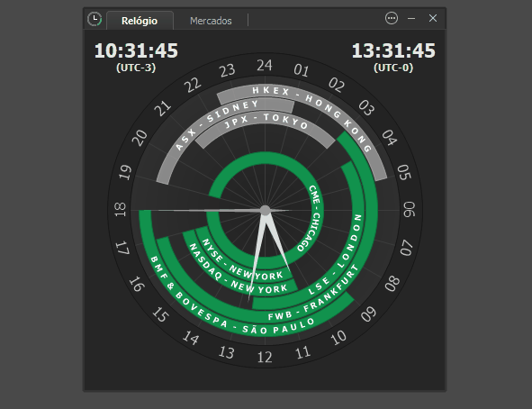Close the clock window
The height and width of the screenshot is (409, 532).
pos(433,18)
